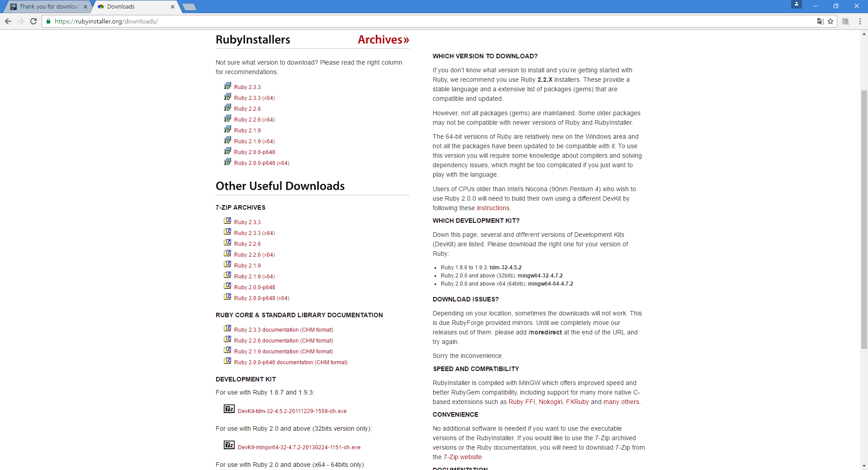Click 7z icon for DevKit-tdm-32-4.5.2
This screenshot has height=470, width=868.
[x=229, y=409]
